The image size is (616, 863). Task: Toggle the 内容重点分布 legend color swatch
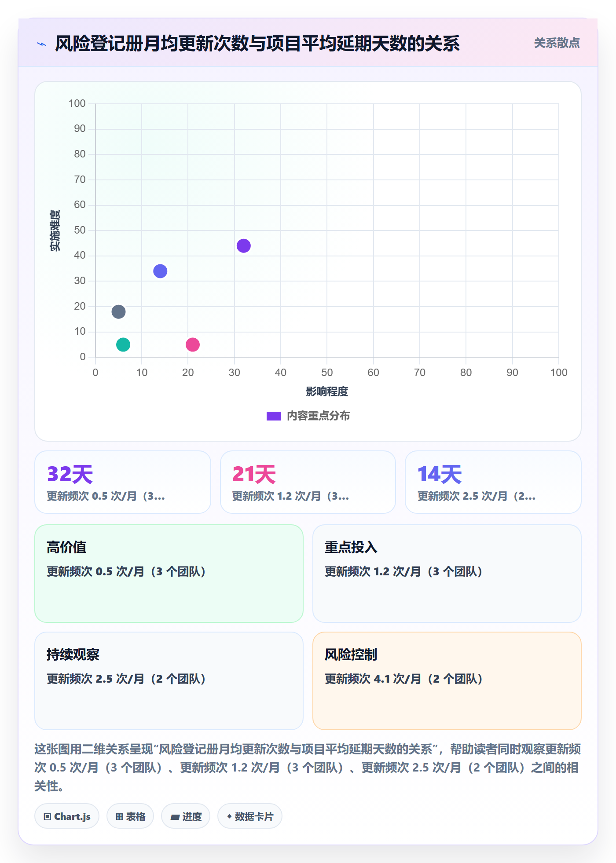[x=274, y=416]
